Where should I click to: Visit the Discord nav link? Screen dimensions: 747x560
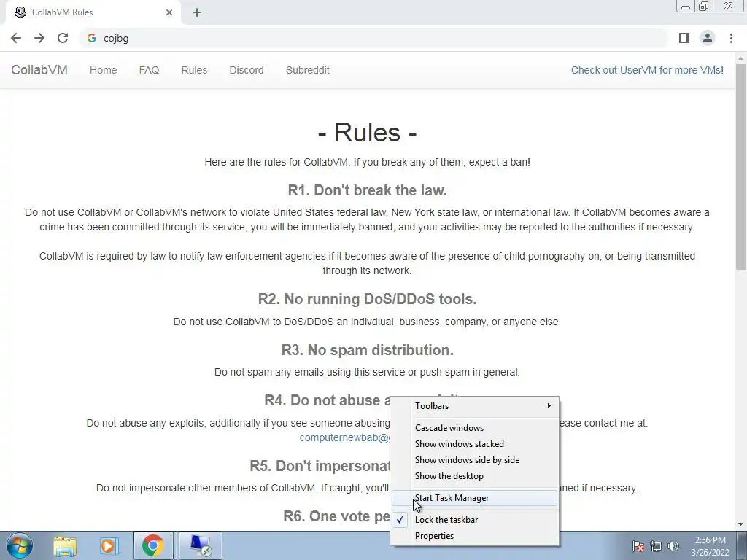tap(247, 70)
